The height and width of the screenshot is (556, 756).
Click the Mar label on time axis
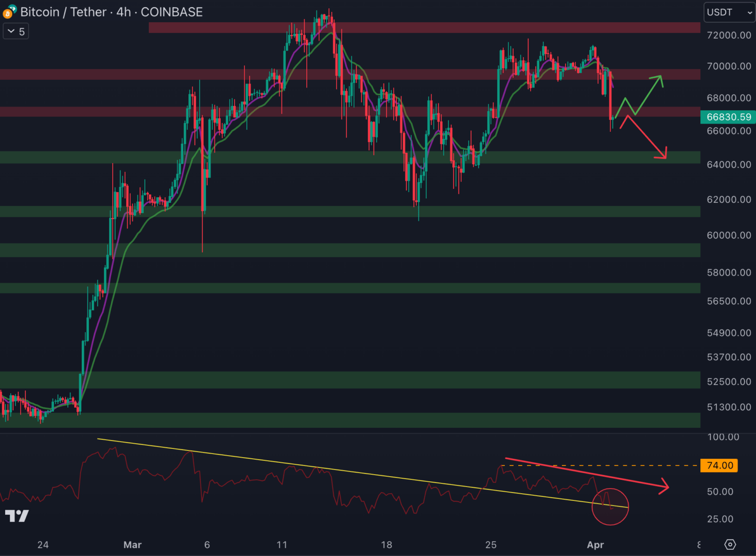tap(132, 545)
